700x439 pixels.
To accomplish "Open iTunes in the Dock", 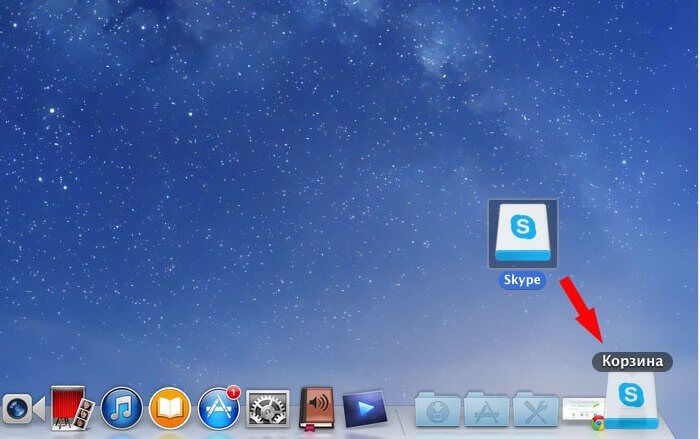I will (x=121, y=408).
